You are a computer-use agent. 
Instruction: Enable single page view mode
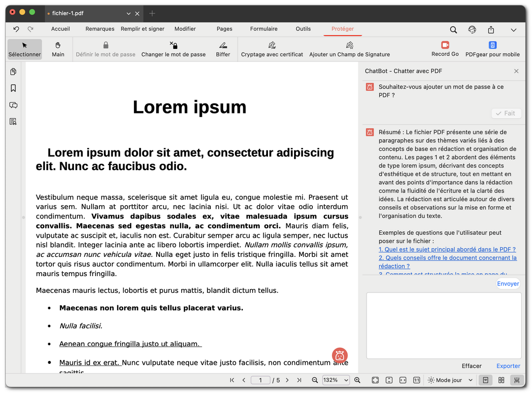(485, 380)
